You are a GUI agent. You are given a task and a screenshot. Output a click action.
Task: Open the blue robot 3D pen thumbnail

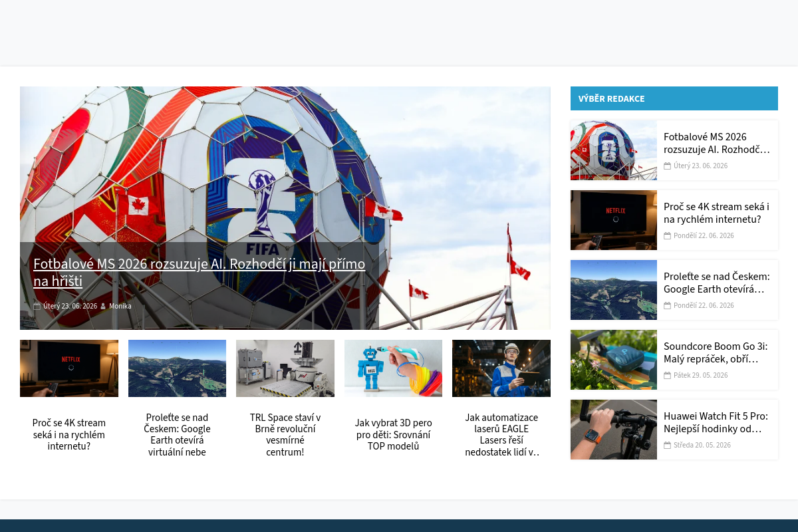point(393,368)
